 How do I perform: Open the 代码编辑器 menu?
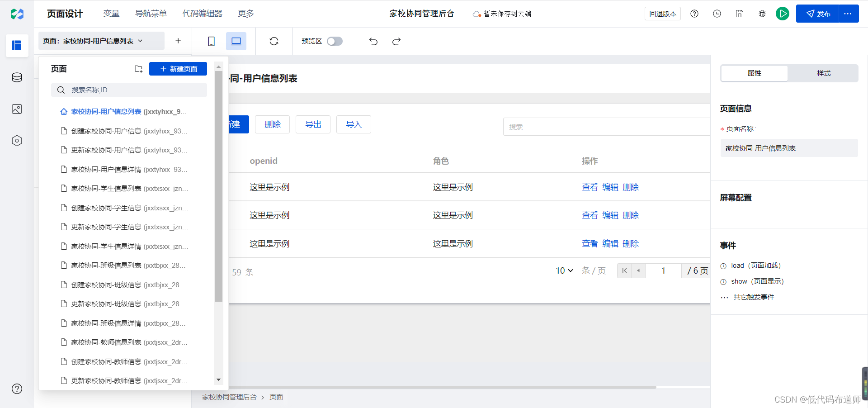click(203, 14)
